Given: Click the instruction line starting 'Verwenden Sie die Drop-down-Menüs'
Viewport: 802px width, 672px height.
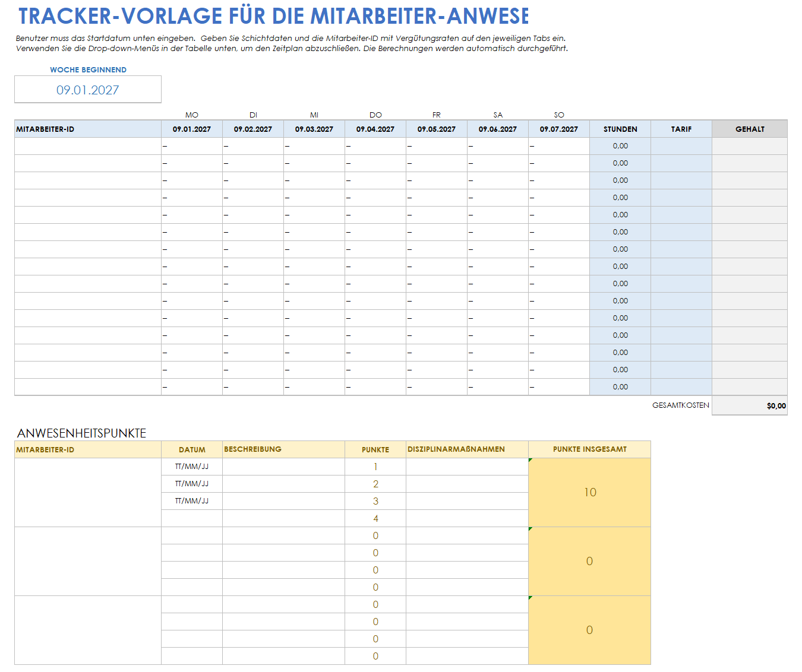Looking at the screenshot, I should (x=292, y=48).
